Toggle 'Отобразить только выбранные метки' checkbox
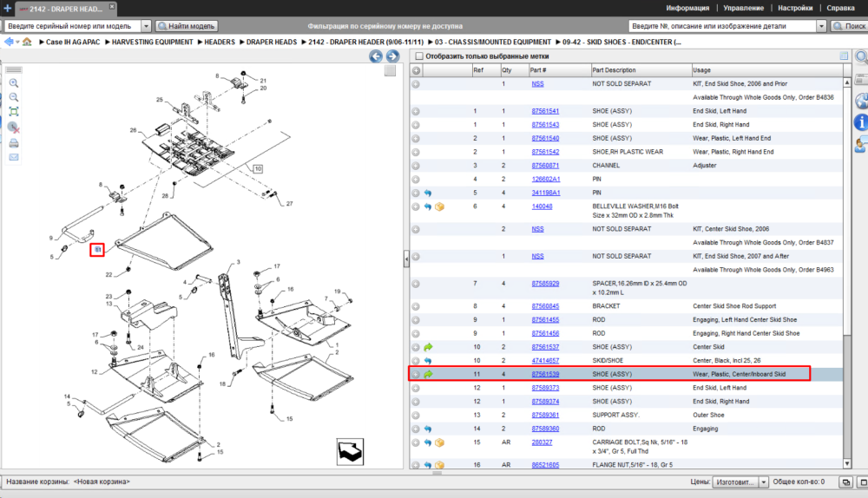868x498 pixels. click(419, 56)
